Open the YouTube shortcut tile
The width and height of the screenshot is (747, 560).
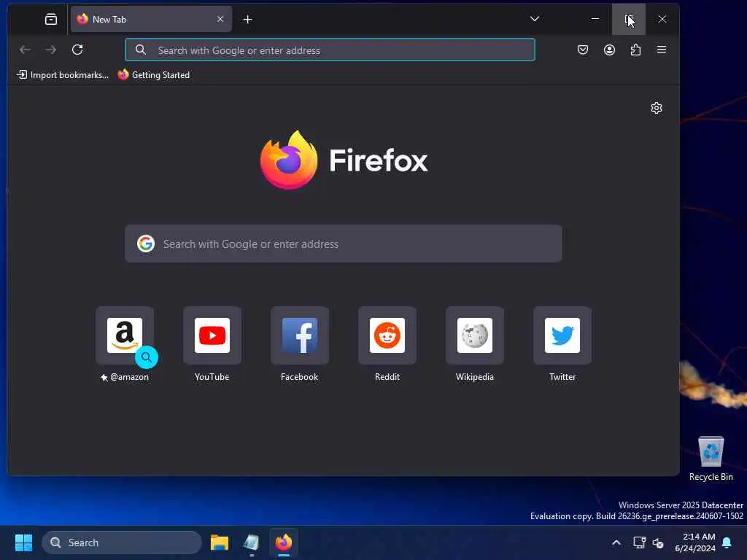point(212,335)
